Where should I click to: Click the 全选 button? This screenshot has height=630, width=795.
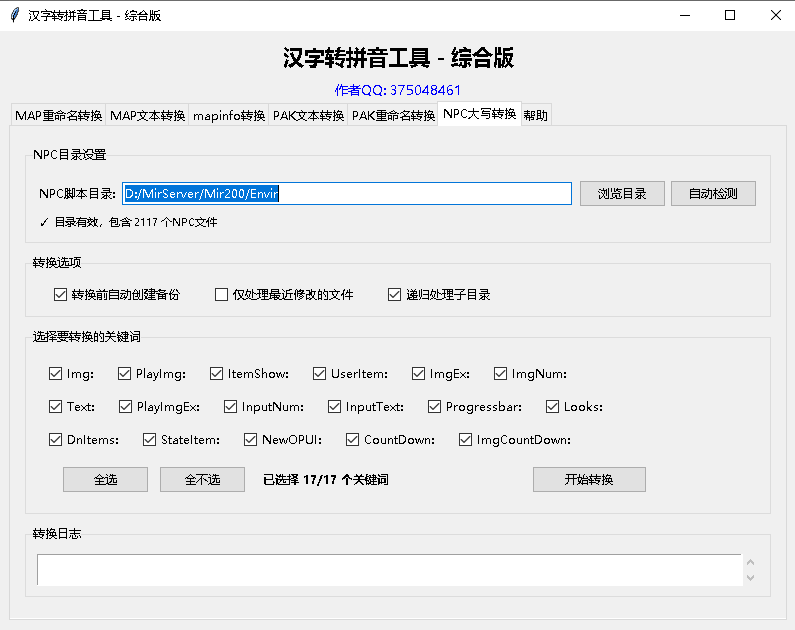(105, 480)
